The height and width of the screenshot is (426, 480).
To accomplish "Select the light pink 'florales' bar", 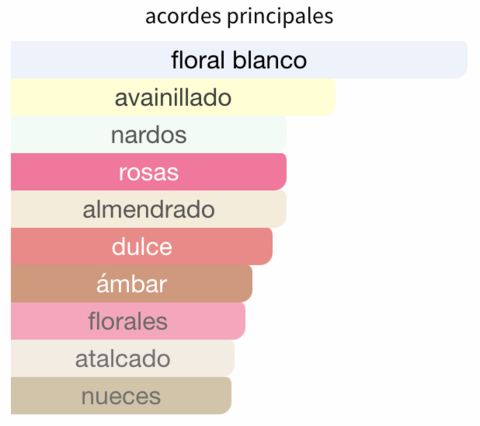I will pyautogui.click(x=128, y=321).
